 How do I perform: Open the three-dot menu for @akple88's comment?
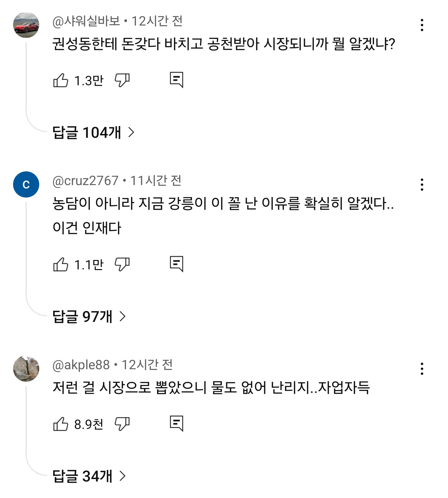coord(422,369)
